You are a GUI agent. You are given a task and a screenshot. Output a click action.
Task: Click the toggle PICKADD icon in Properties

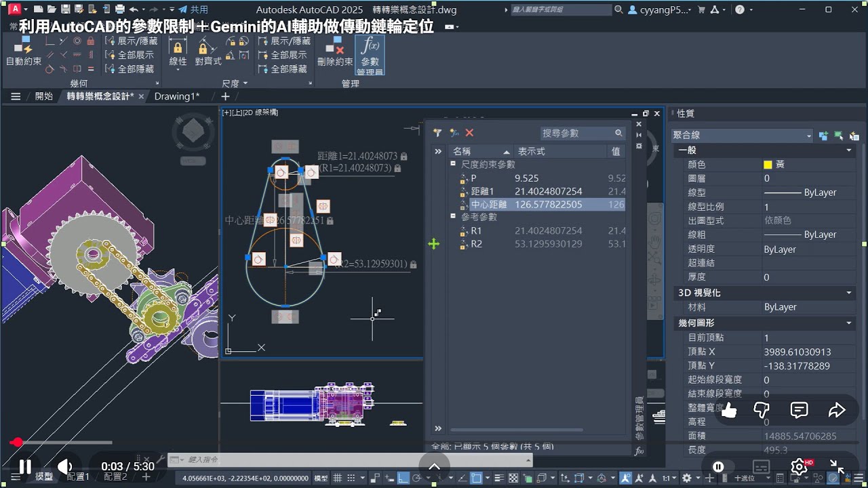pyautogui.click(x=824, y=136)
